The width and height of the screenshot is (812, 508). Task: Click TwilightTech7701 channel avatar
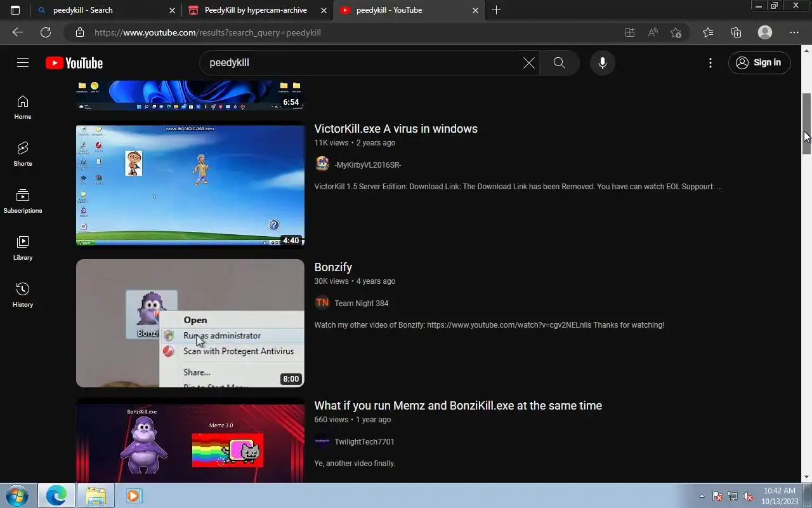[x=322, y=441]
